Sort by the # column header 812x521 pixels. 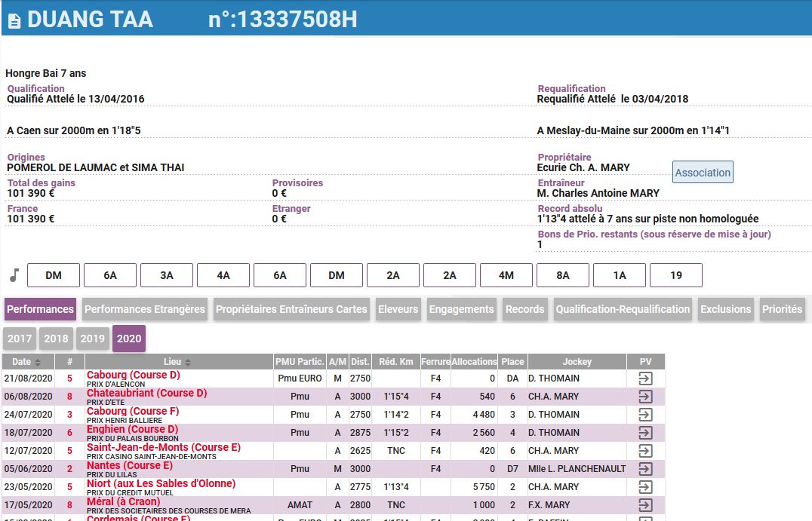tap(69, 362)
